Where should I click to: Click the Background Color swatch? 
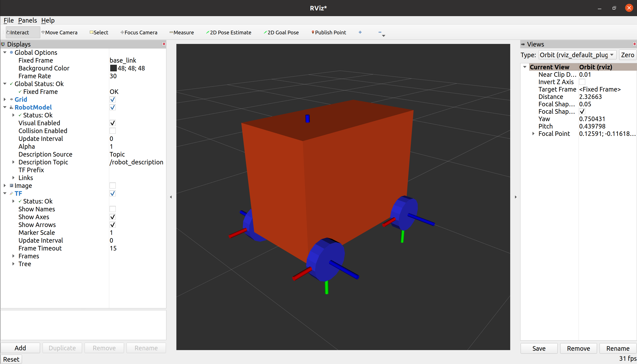[x=113, y=68]
